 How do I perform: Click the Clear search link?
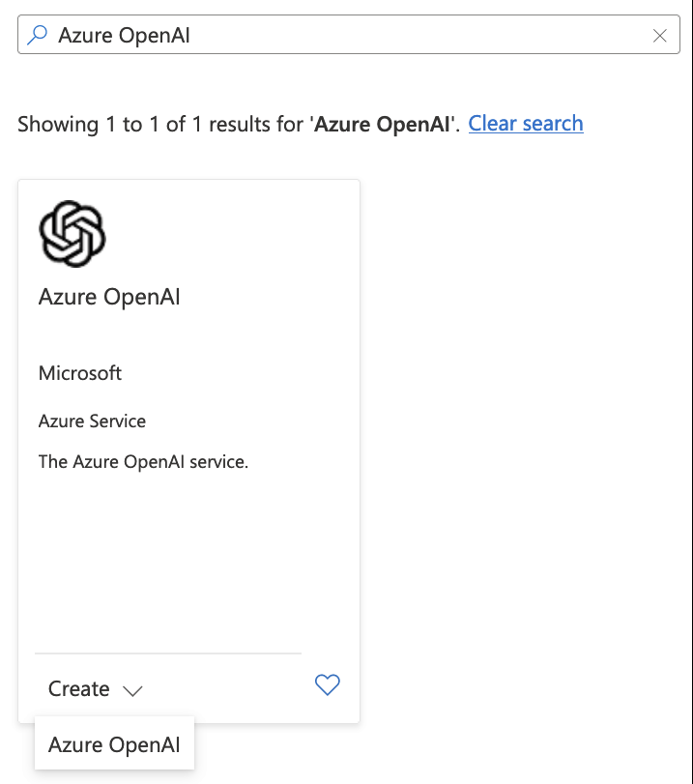tap(526, 124)
